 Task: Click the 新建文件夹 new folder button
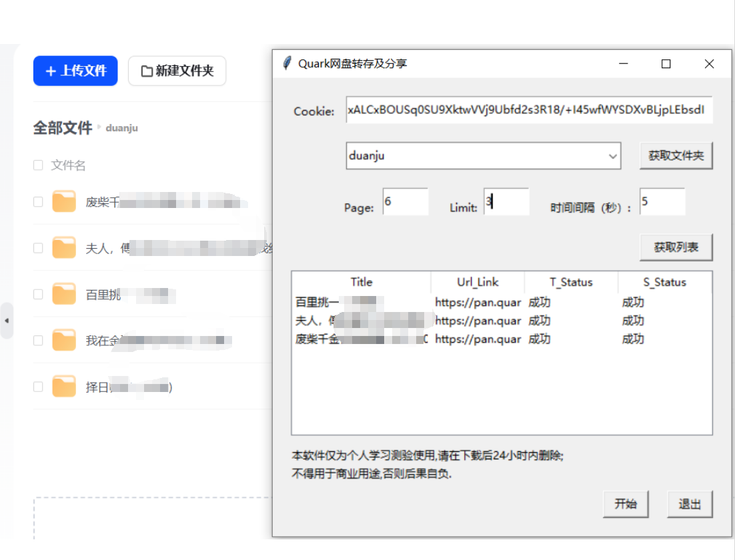pyautogui.click(x=177, y=71)
